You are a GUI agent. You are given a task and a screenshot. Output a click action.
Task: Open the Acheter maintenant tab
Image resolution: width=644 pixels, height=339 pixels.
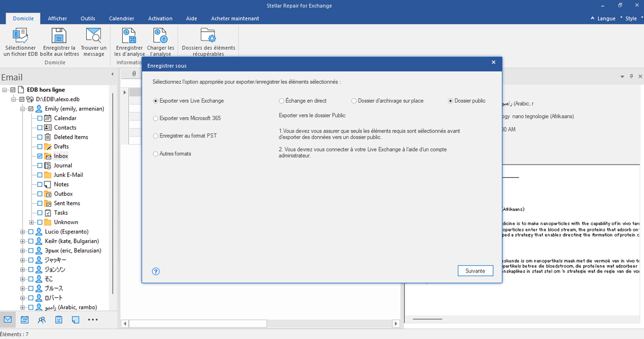(235, 18)
